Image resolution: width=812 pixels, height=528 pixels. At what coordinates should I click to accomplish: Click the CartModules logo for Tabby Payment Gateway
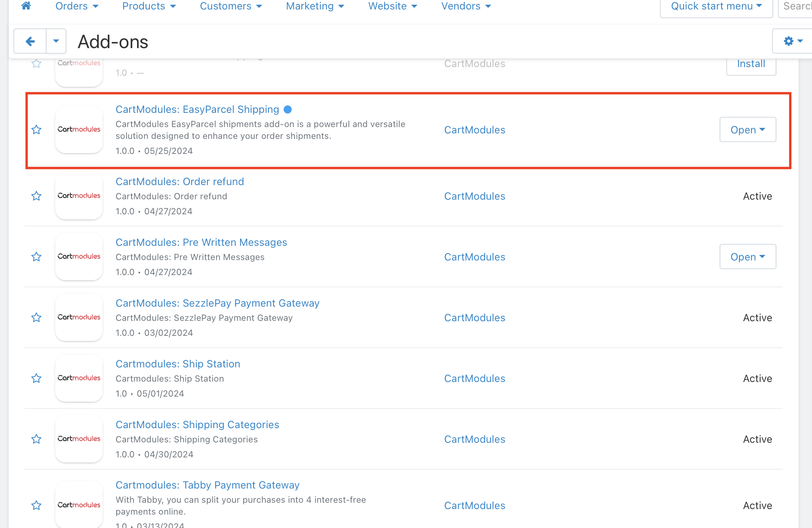(79, 505)
